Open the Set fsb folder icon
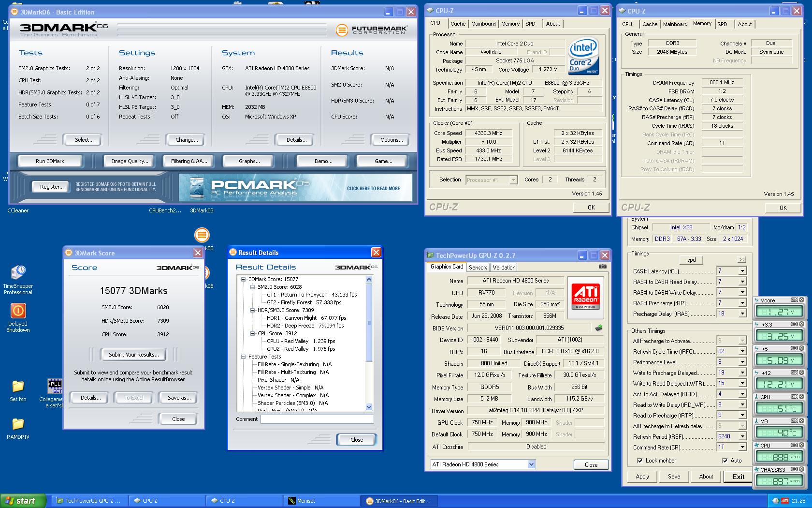Image resolution: width=812 pixels, height=508 pixels. click(18, 391)
